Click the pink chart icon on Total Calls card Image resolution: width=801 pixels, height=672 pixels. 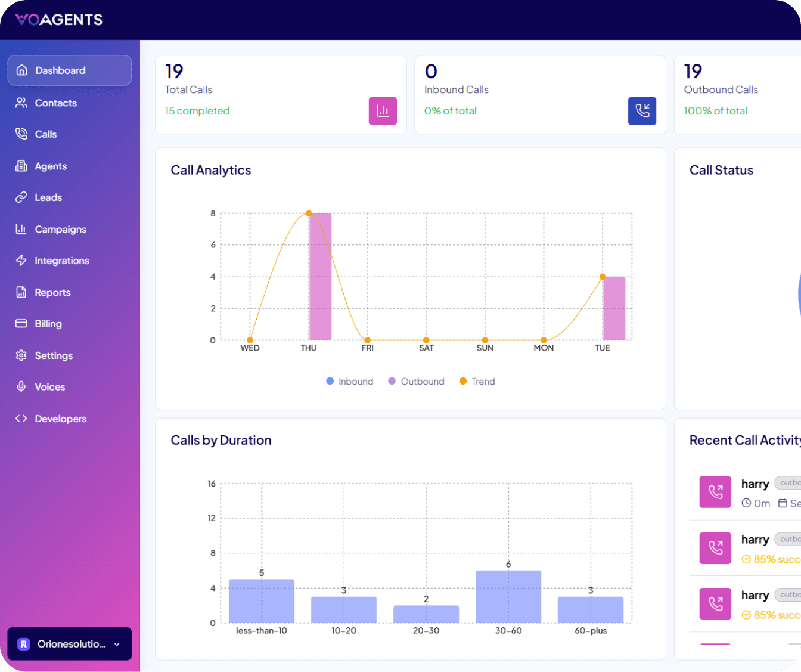(x=383, y=111)
